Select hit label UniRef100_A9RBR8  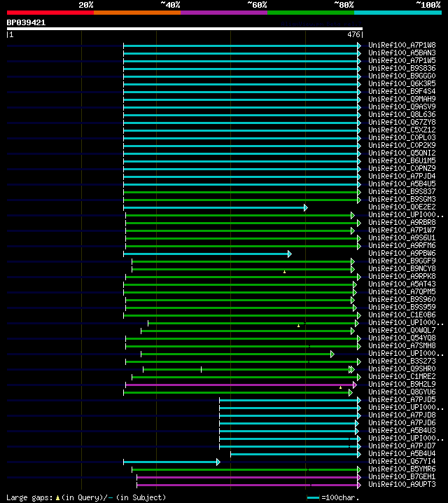[x=402, y=222]
